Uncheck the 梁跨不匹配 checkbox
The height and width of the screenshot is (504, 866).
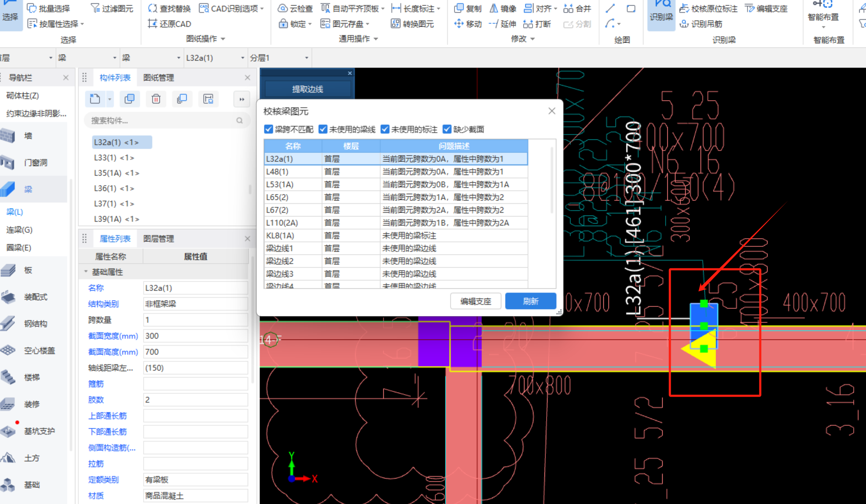[268, 129]
